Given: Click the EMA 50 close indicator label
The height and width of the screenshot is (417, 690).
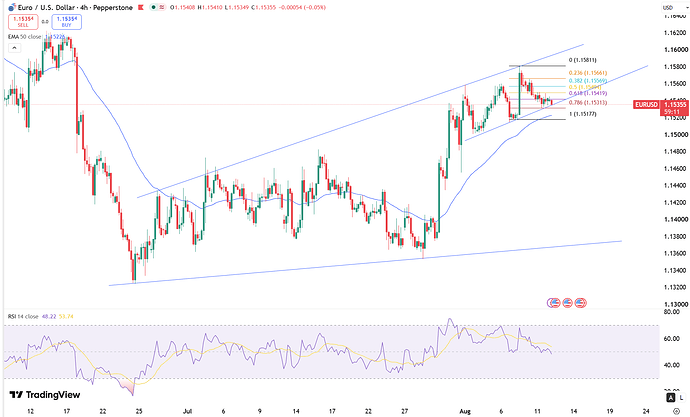Looking at the screenshot, I should [25, 37].
